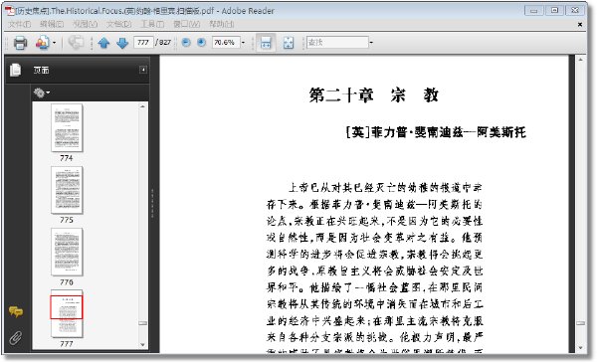Expand the zoom percentage dropdown
The height and width of the screenshot is (364, 597).
point(244,42)
